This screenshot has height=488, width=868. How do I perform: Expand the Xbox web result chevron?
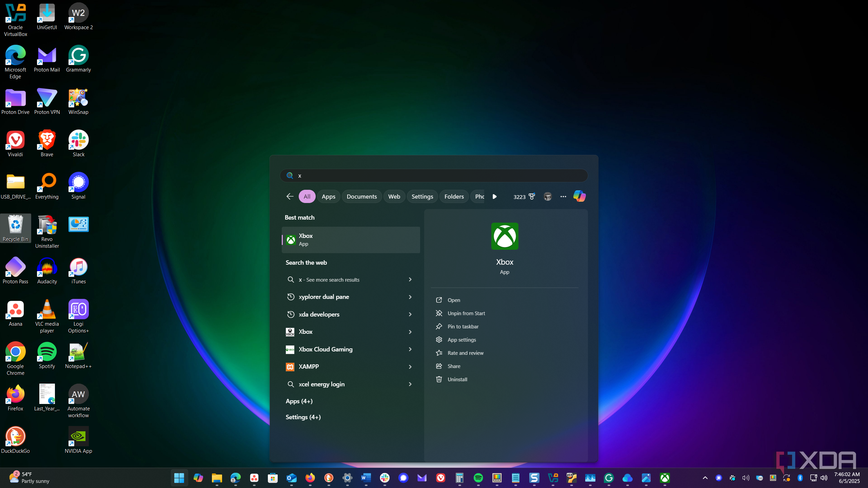click(410, 332)
